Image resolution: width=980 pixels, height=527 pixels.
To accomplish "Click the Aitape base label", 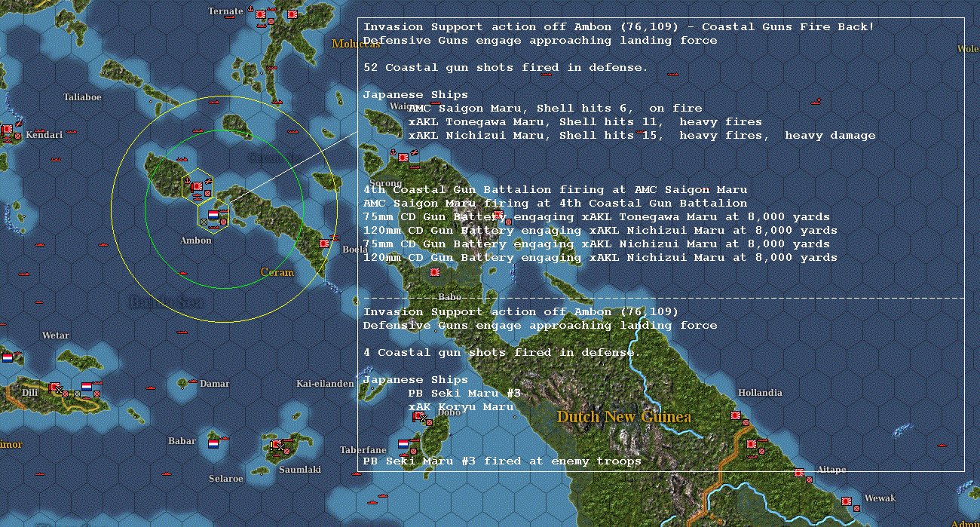I will coord(831,470).
